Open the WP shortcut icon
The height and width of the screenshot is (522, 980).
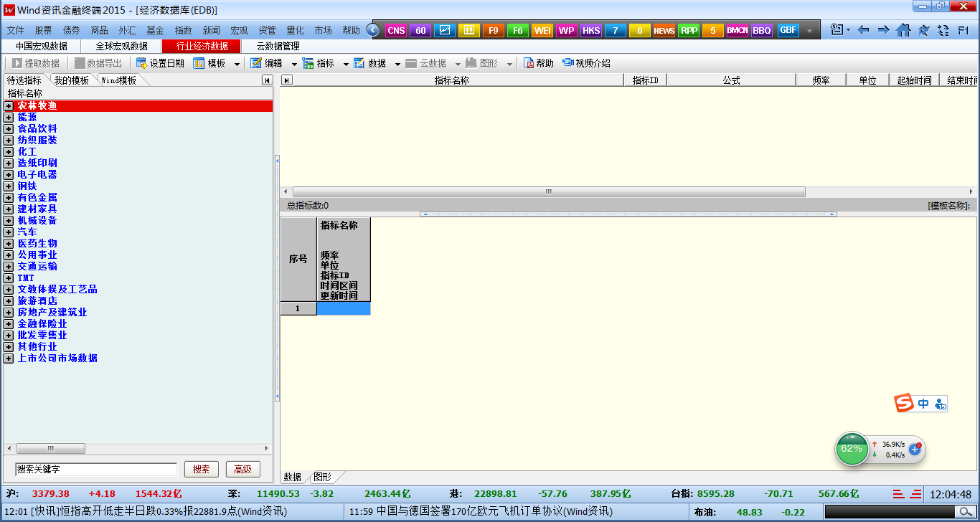(x=567, y=30)
